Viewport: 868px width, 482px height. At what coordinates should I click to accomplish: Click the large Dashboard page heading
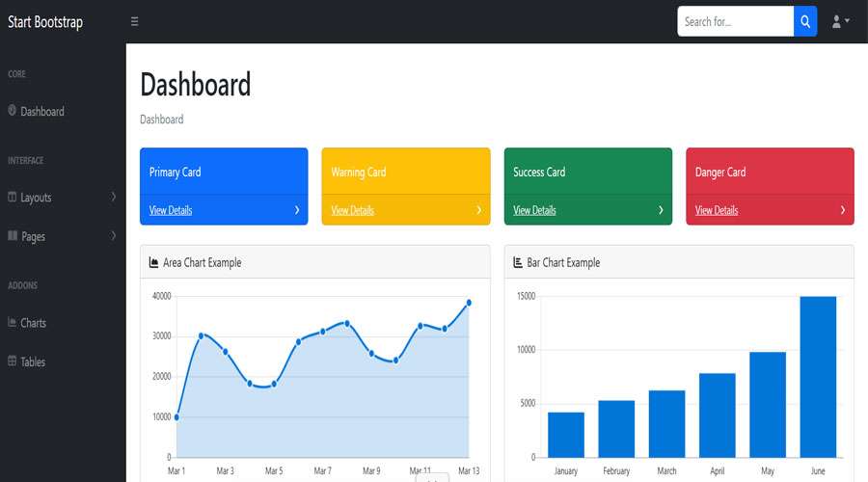pyautogui.click(x=196, y=85)
